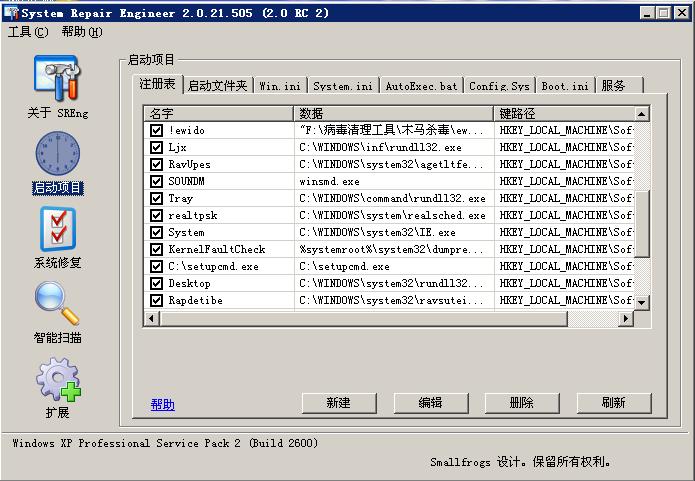Click the 新建 button
This screenshot has height=481, width=695.
click(339, 403)
